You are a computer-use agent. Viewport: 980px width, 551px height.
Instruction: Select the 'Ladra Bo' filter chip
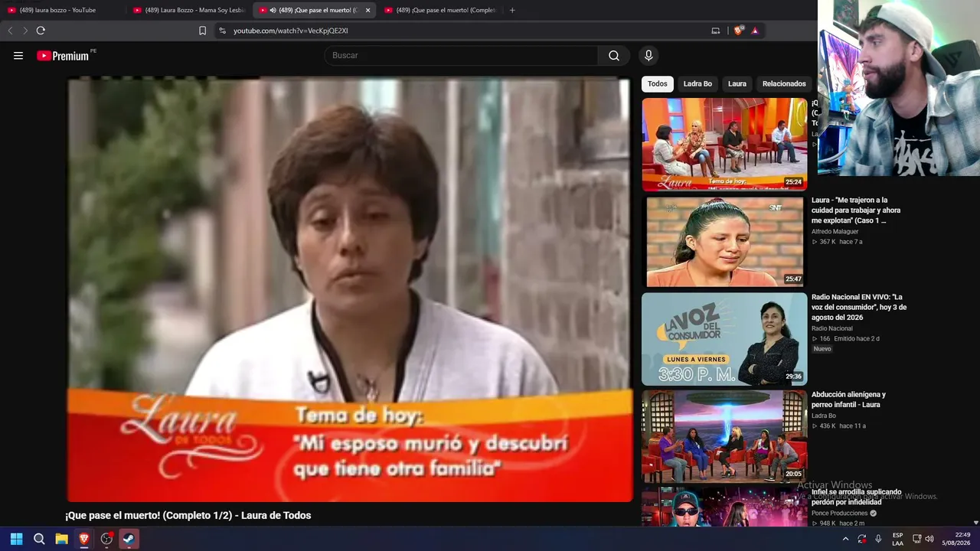pos(697,83)
